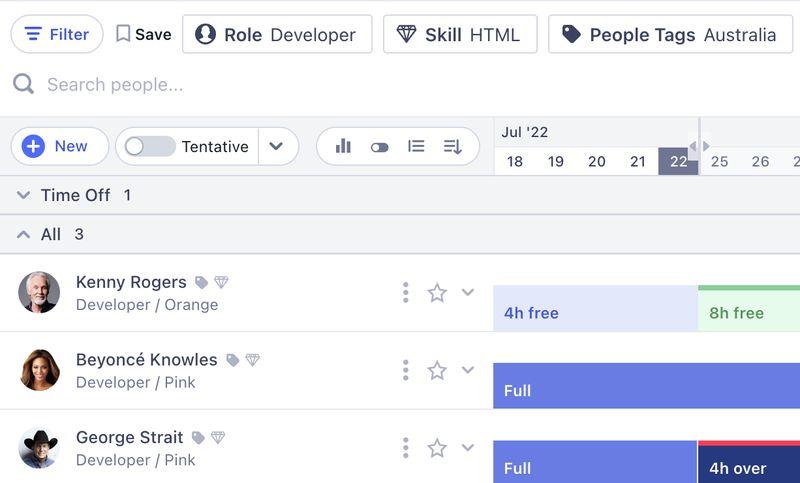The width and height of the screenshot is (800, 483).
Task: Star George Strait as favorite
Action: pyautogui.click(x=437, y=448)
